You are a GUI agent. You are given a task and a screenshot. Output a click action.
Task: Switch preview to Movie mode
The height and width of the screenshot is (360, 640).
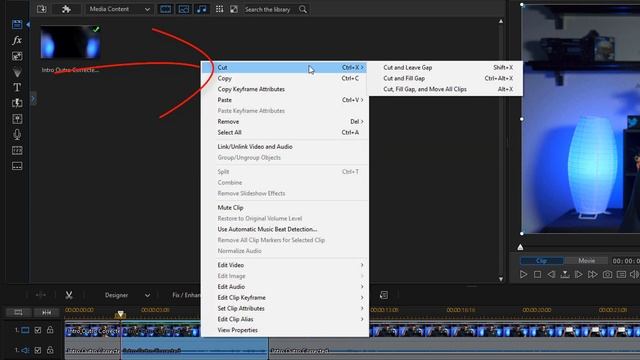click(587, 260)
